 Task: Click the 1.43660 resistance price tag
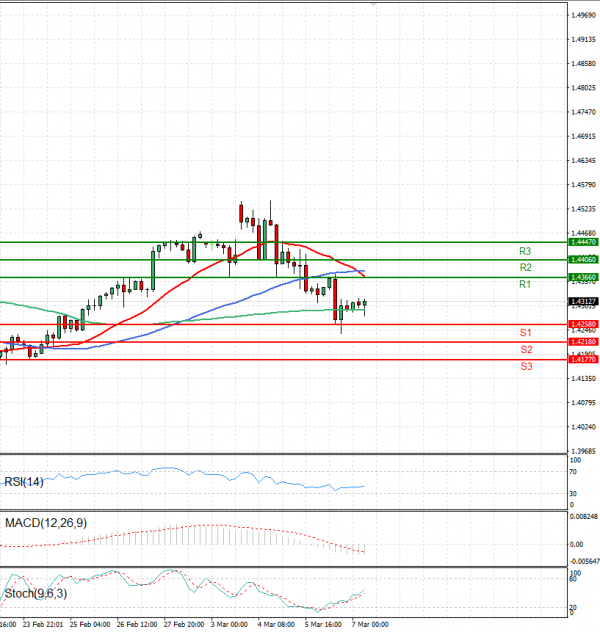pos(583,277)
